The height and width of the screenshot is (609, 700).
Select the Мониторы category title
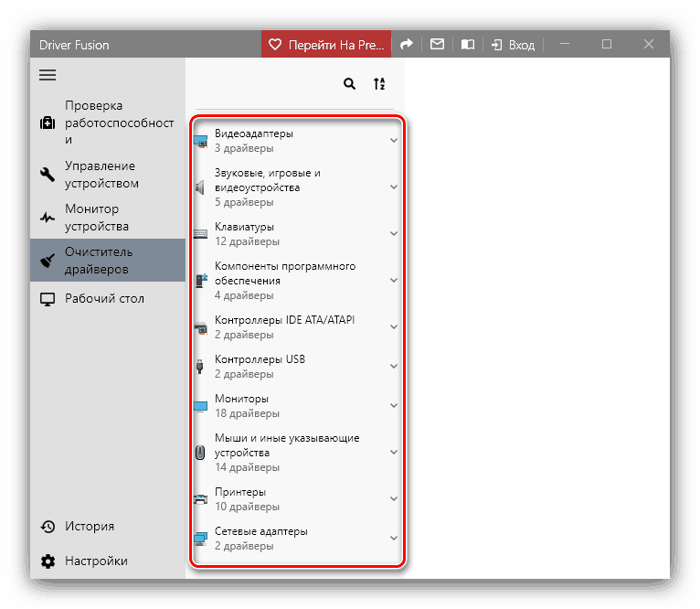point(241,399)
